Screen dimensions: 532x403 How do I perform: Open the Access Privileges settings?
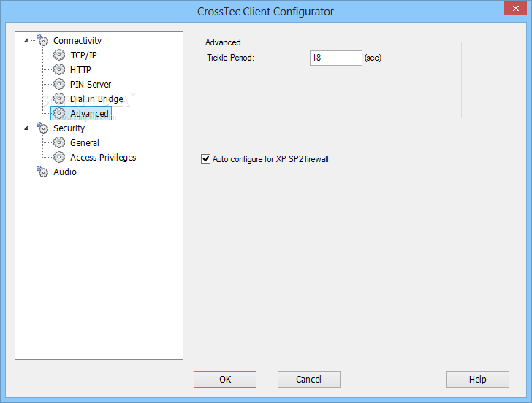103,157
